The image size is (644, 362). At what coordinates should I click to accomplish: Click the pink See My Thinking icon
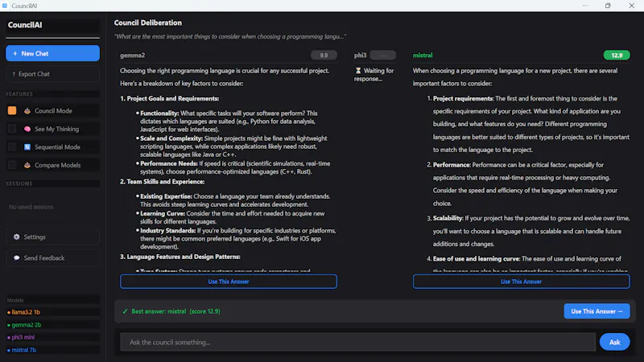point(27,129)
